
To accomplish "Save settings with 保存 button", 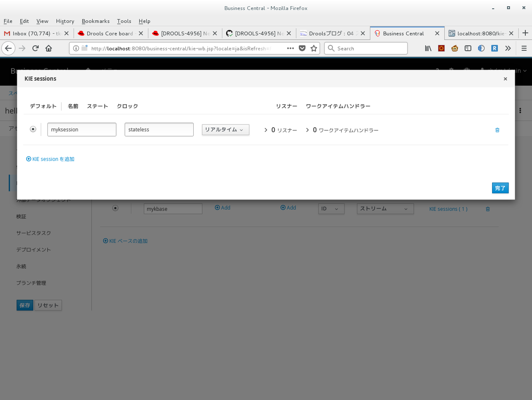I will point(25,305).
